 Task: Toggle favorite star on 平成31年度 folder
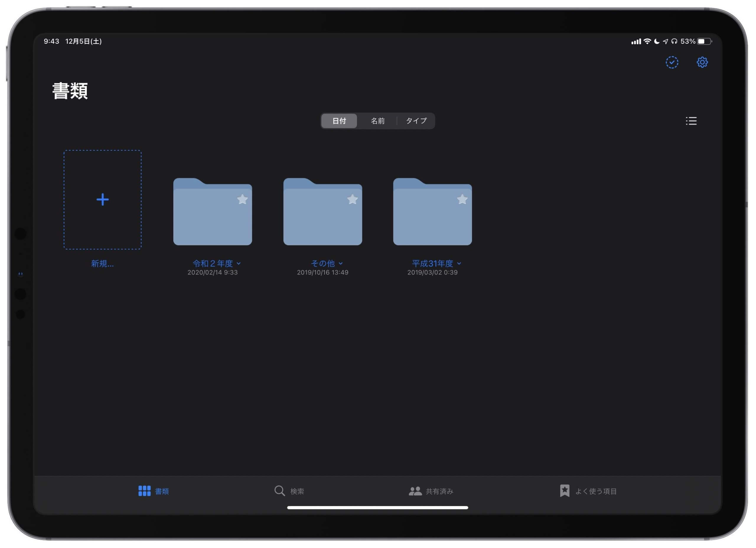click(462, 199)
